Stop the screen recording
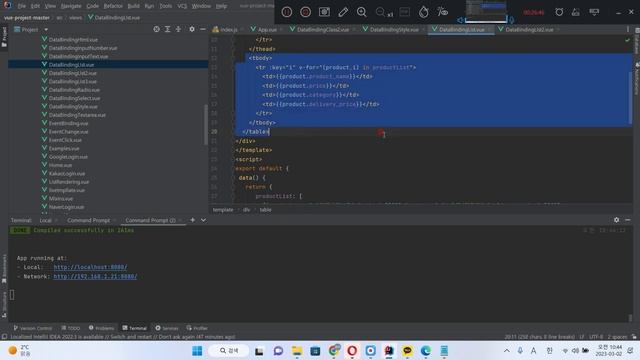Image resolution: width=640 pixels, height=360 pixels. tap(305, 12)
